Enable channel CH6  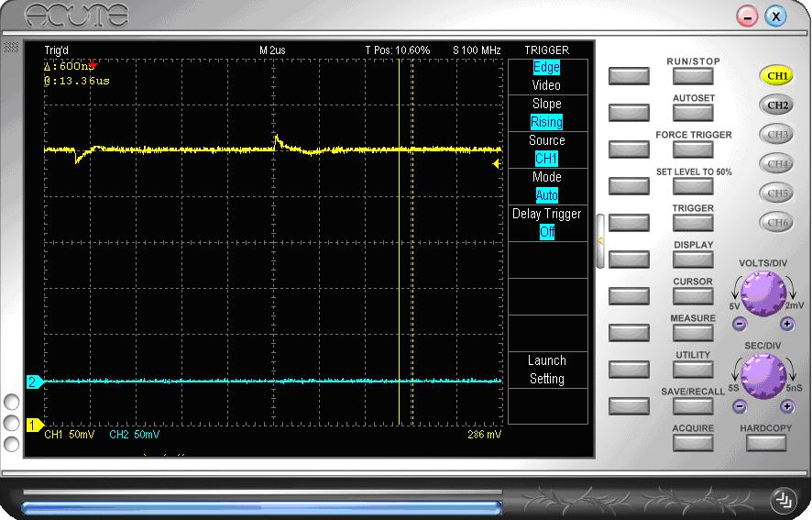pyautogui.click(x=777, y=223)
